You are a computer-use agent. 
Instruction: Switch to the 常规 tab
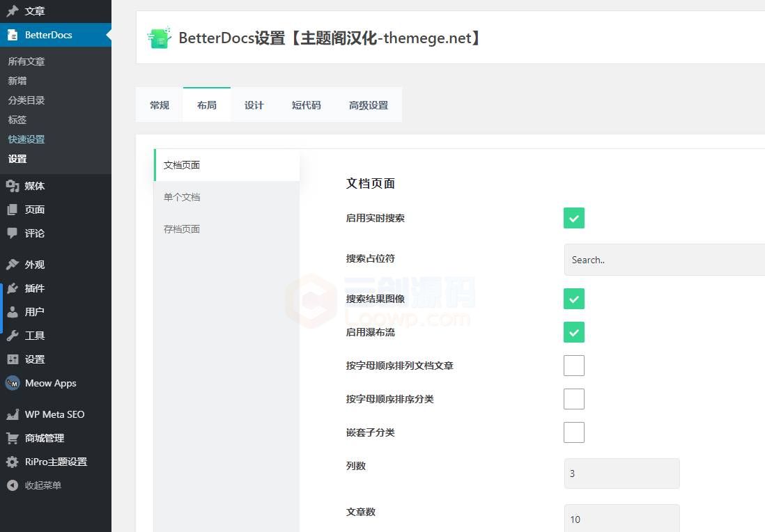160,105
